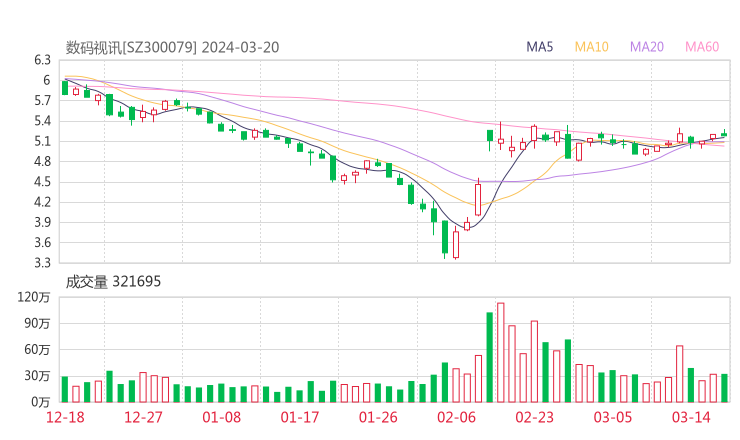The width and height of the screenshot is (740, 440).
Task: Click the MA60 legend label
Action: pyautogui.click(x=702, y=47)
